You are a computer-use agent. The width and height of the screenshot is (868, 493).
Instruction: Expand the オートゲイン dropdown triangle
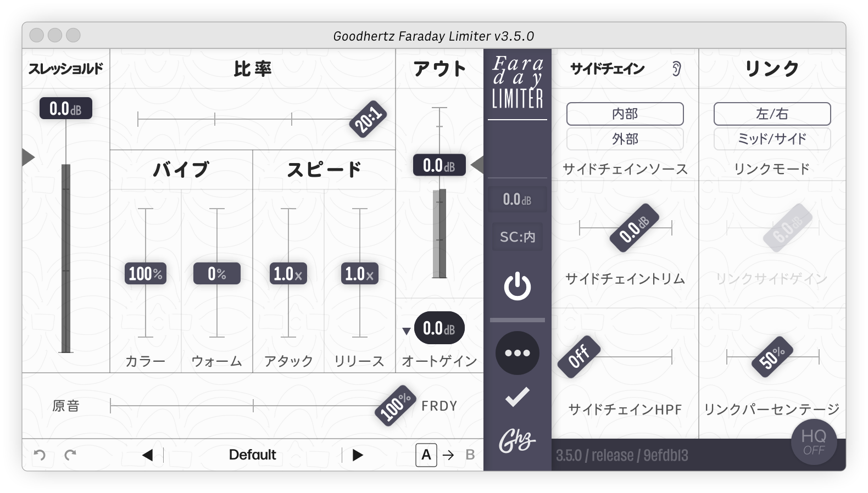[x=406, y=331]
